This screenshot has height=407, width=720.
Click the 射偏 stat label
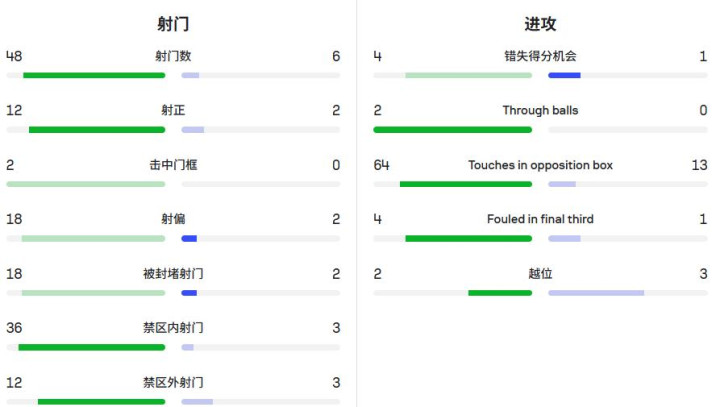[173, 219]
